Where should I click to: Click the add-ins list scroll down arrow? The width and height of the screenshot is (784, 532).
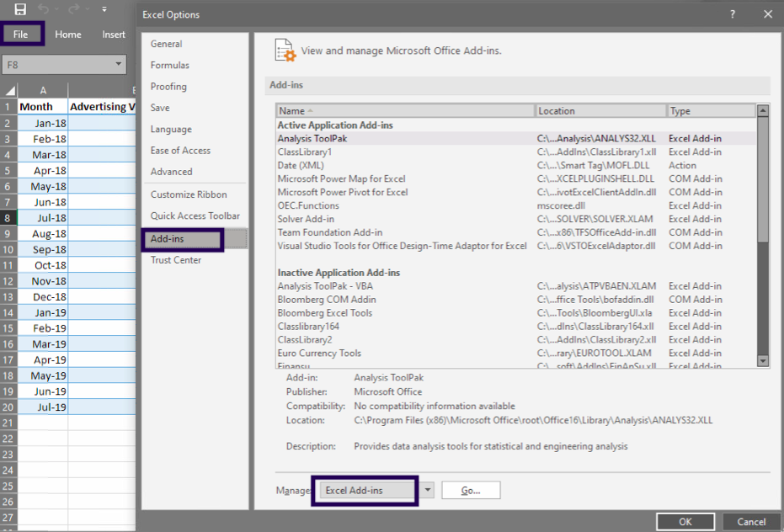[762, 360]
